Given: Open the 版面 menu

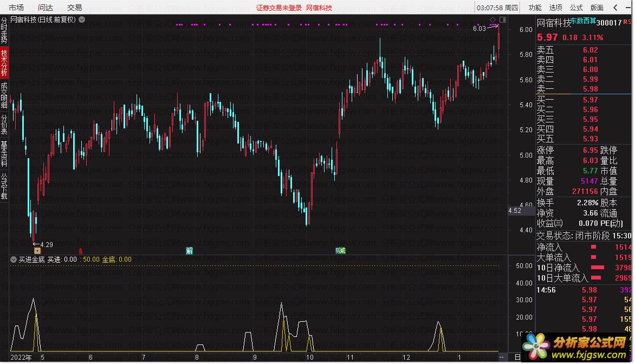Looking at the screenshot, I should tap(597, 7).
